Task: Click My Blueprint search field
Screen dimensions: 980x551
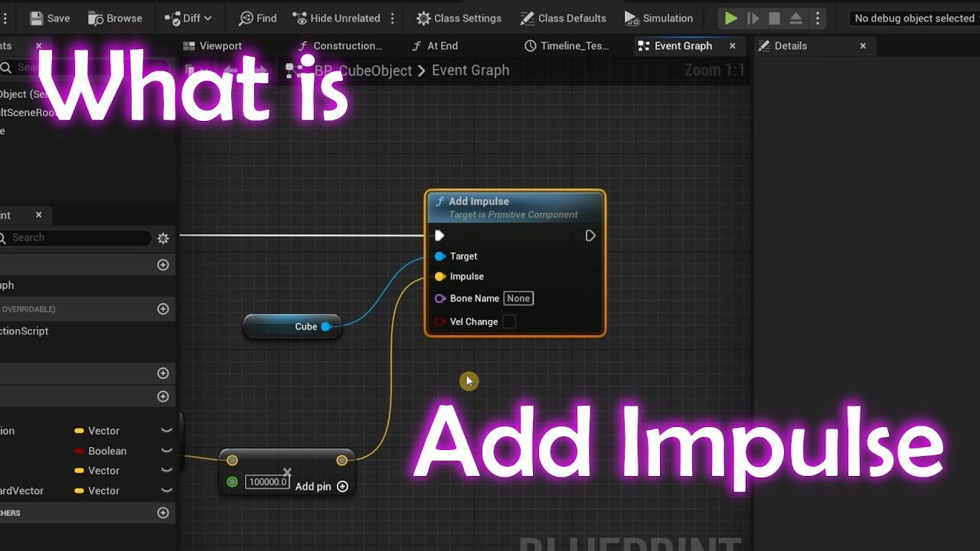Action: point(75,238)
